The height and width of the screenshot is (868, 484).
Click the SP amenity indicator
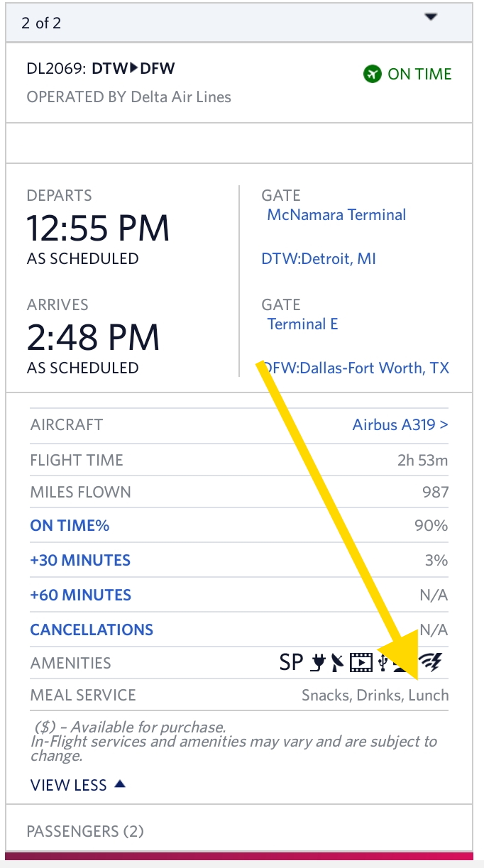point(291,663)
